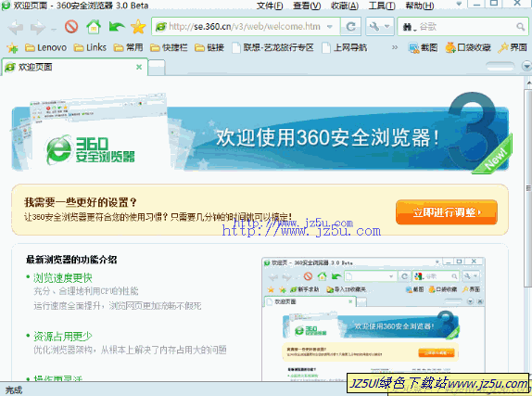Viewport: 532px width, 396px height.
Task: Click the 完成 status bar text
Action: coord(14,390)
